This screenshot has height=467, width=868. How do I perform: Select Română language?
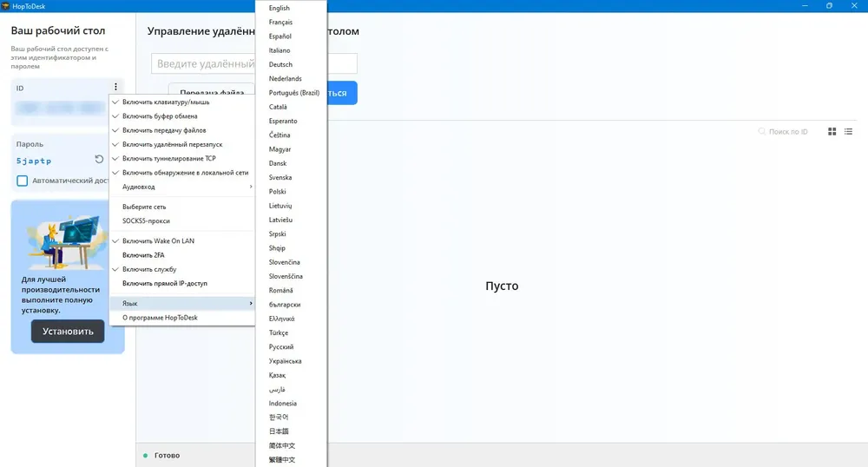coord(291,290)
